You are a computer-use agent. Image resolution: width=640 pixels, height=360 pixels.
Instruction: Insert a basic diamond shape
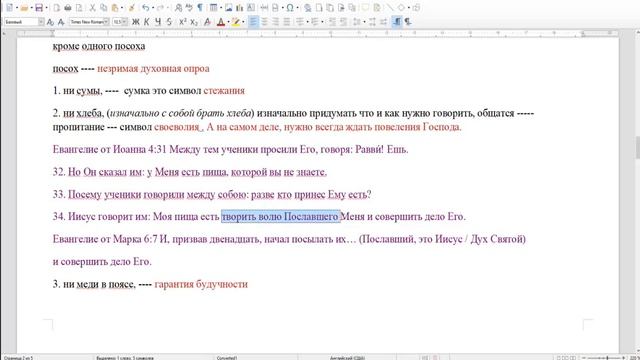click(402, 8)
